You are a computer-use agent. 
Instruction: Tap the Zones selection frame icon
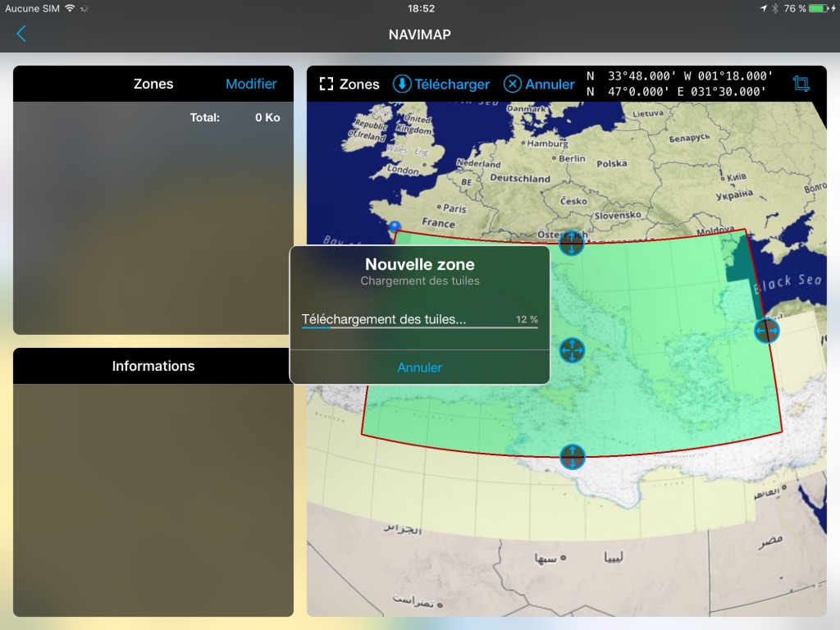pyautogui.click(x=326, y=84)
